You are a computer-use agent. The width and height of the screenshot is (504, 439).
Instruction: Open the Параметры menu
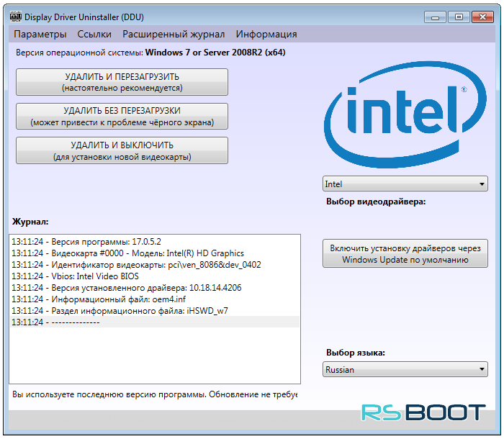coord(40,34)
